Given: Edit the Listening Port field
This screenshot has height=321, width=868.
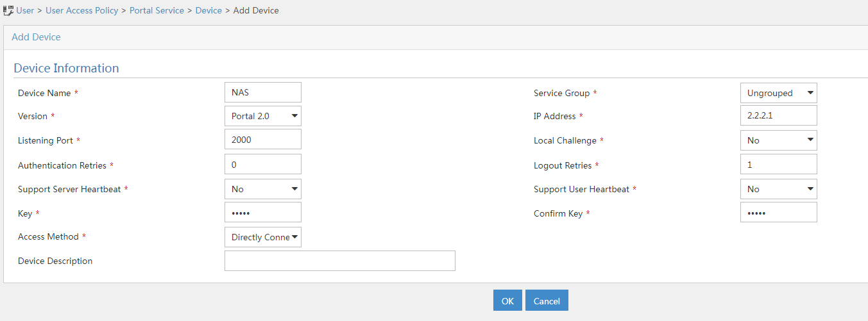Looking at the screenshot, I should (263, 140).
